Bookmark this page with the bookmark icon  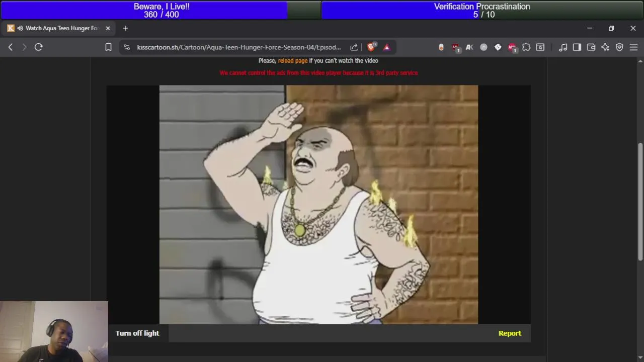[108, 47]
